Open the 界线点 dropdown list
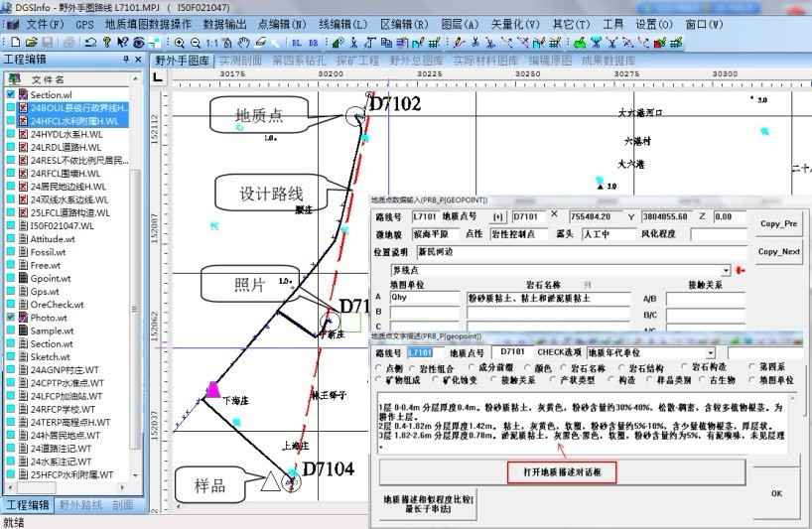 726,270
